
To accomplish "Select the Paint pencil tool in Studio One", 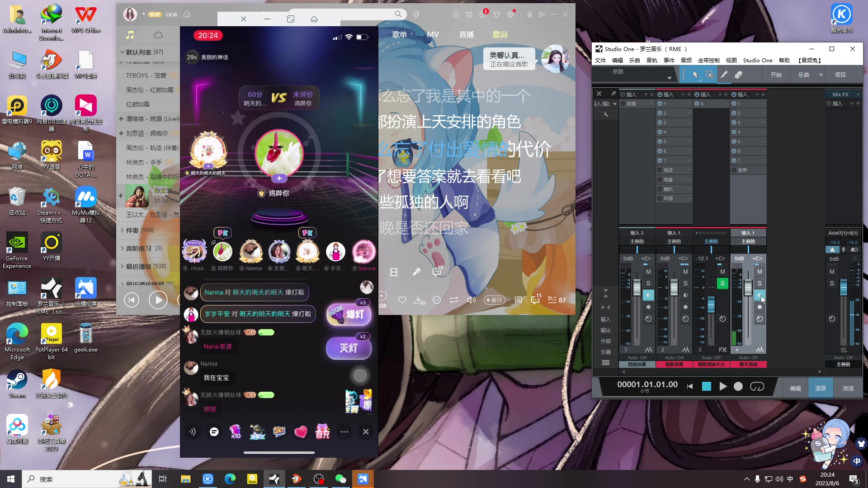I will point(724,75).
